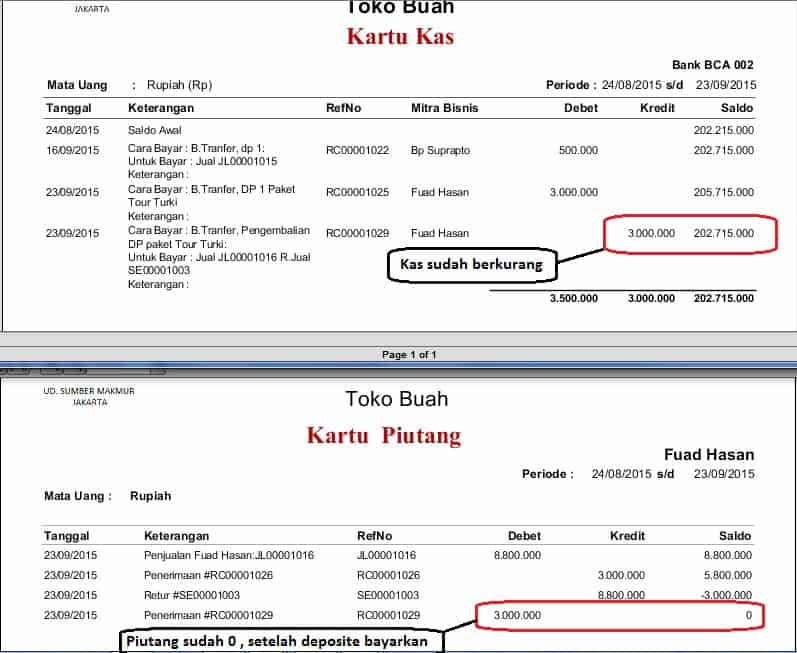
Task: Select the 'Bank BCA 002' account label
Action: [712, 65]
